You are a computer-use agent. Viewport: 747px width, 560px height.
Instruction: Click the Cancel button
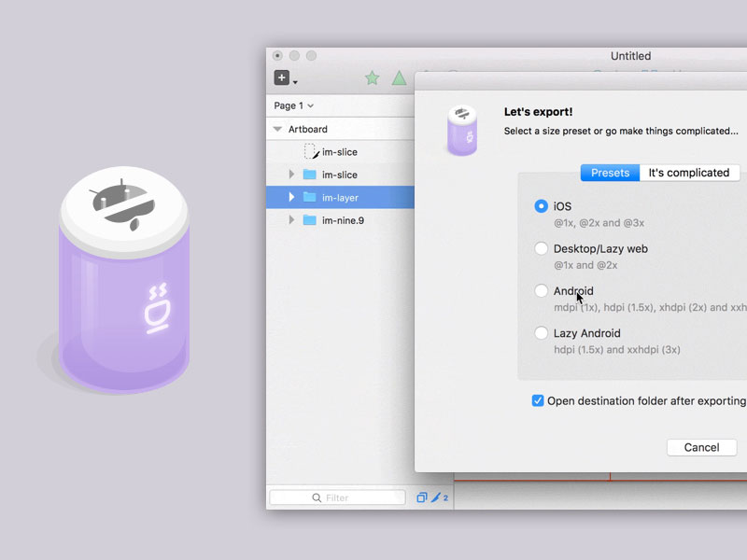coord(702,448)
